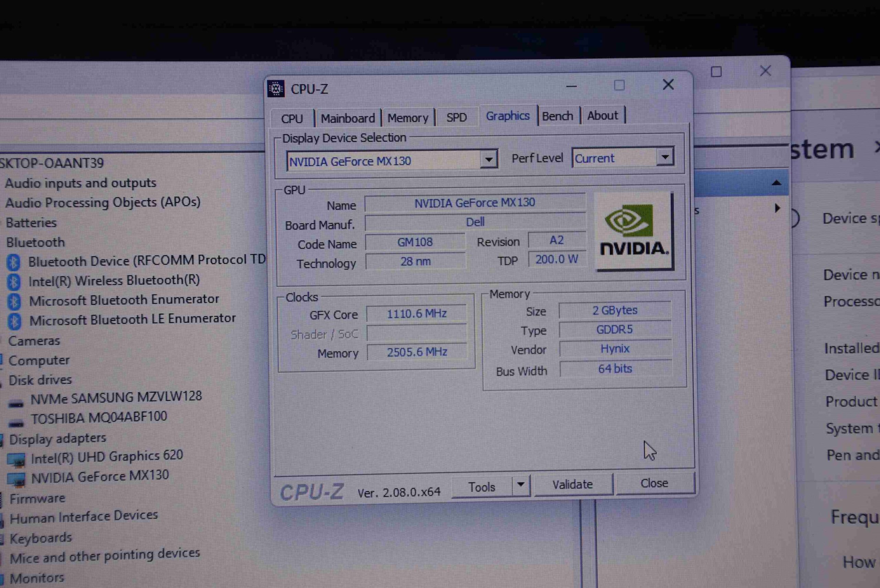Screen dimensions: 880x588
Task: Open the display device selection dropdown
Action: tap(488, 160)
